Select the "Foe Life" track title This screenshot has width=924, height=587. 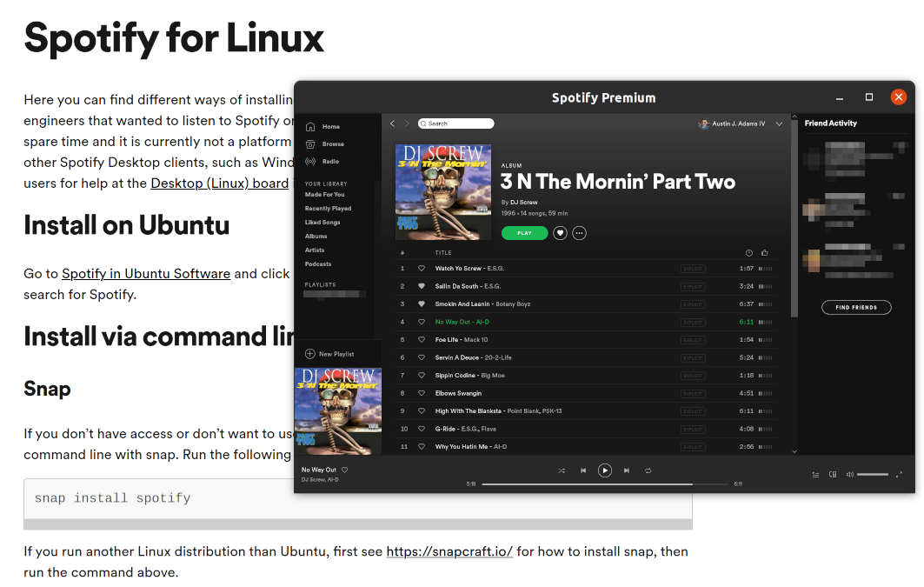coord(447,339)
